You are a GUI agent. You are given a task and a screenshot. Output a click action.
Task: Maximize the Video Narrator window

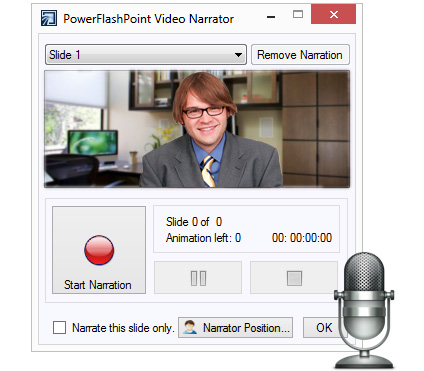(x=298, y=14)
